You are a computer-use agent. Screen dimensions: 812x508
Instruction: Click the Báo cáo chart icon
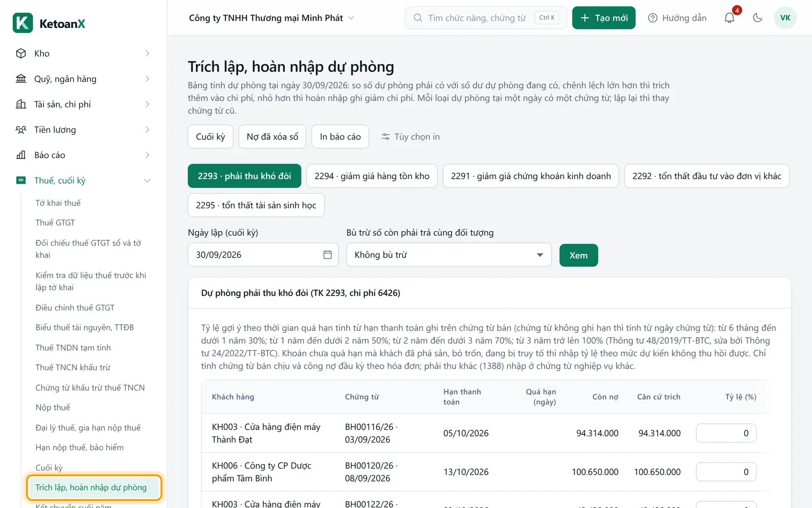pyautogui.click(x=21, y=155)
